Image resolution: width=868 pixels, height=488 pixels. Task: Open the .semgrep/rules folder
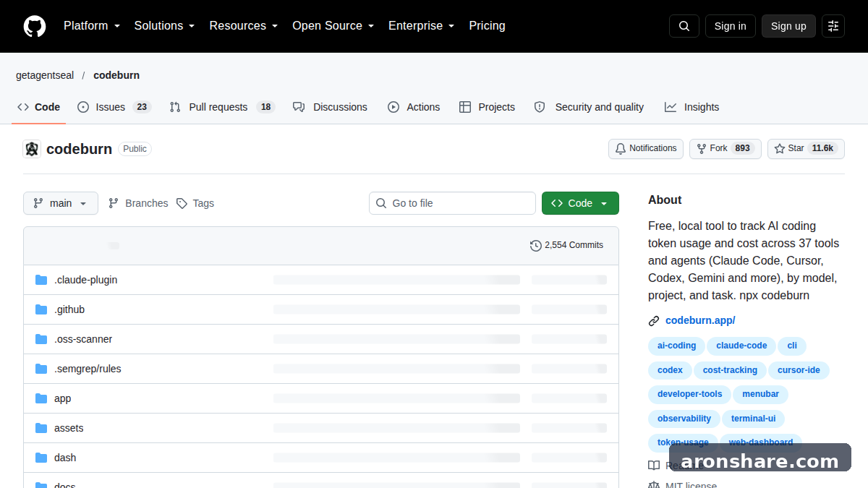(88, 369)
